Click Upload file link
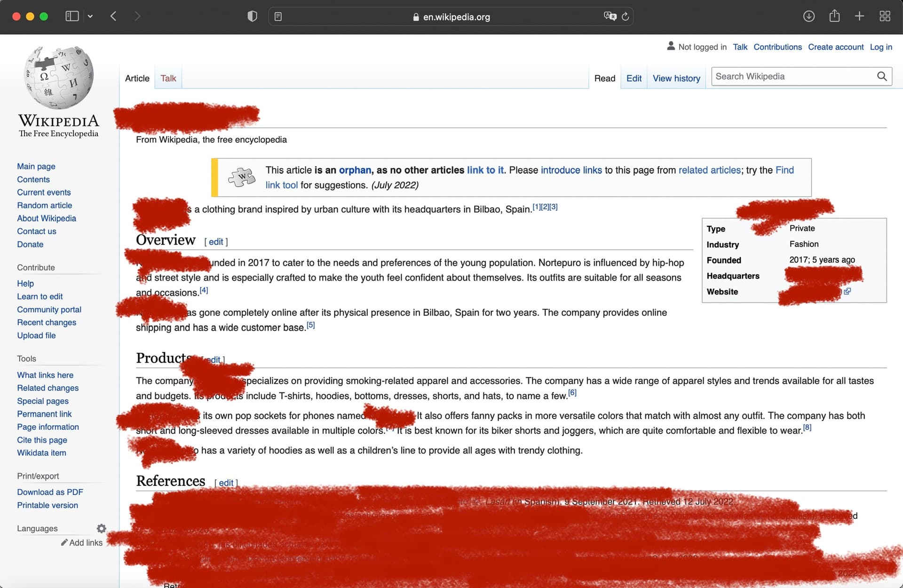 click(x=36, y=335)
